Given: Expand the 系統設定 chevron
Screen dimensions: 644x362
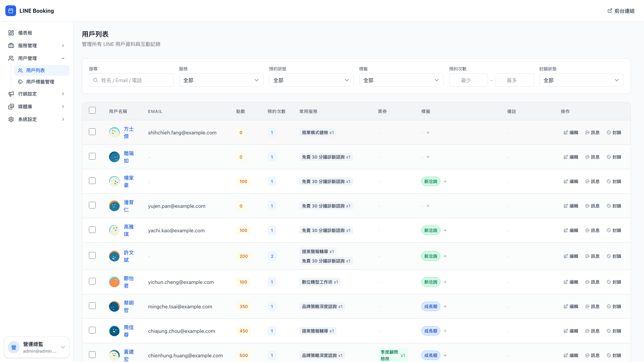Looking at the screenshot, I should [x=63, y=119].
